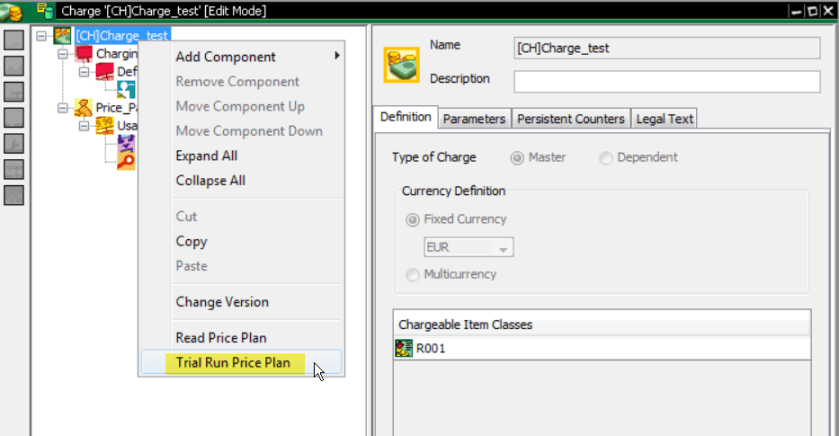Click the bottommost greyed sidebar tool button
839x436 pixels.
tap(14, 196)
